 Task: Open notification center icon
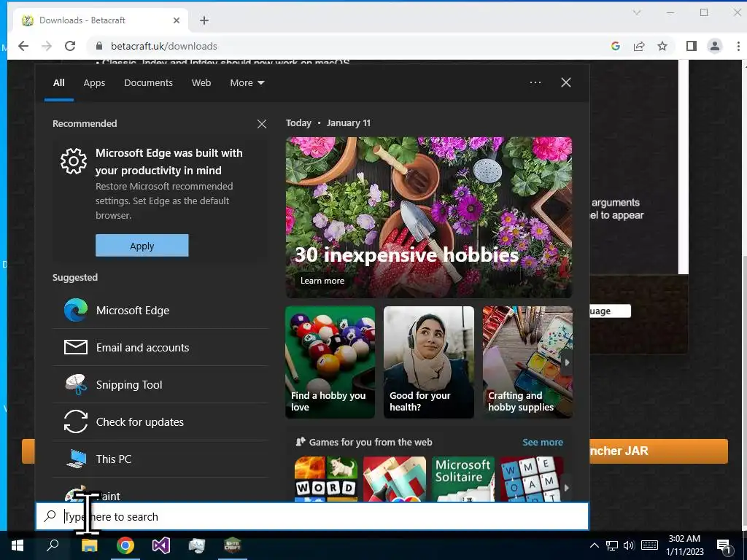tap(724, 546)
